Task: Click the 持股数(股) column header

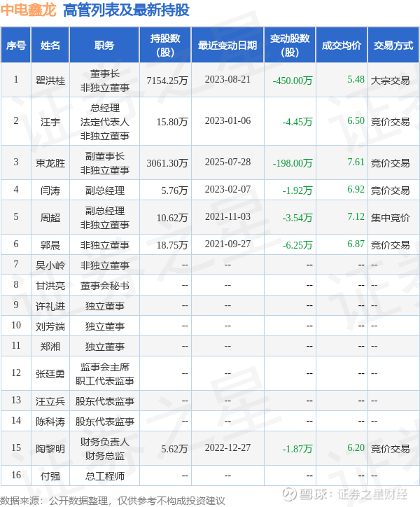Action: point(165,46)
